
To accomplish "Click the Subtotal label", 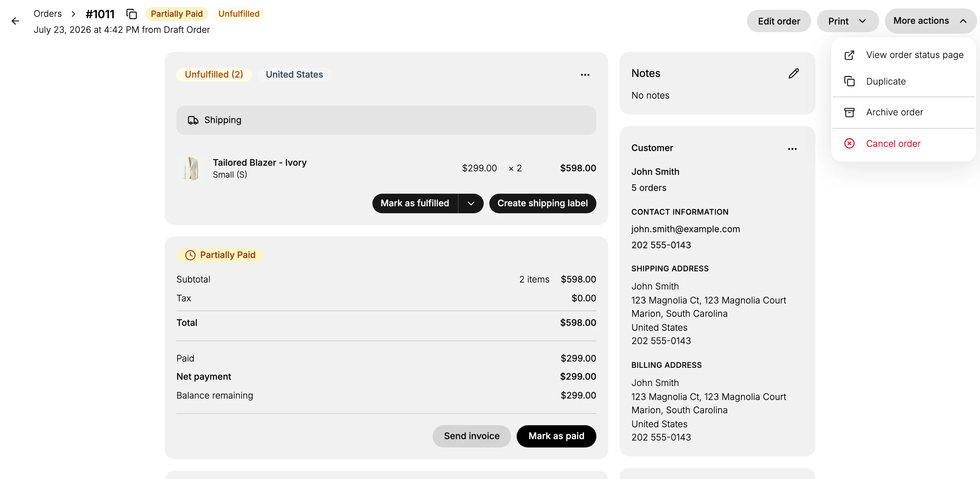I will [193, 279].
